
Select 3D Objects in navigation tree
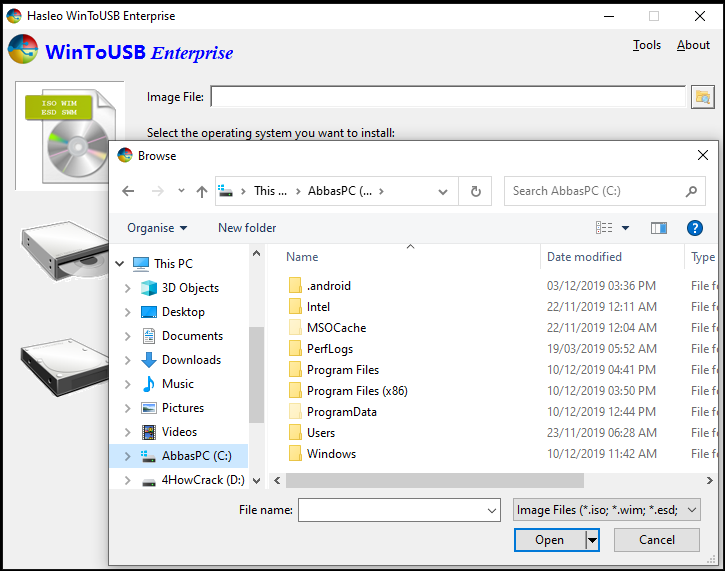190,288
